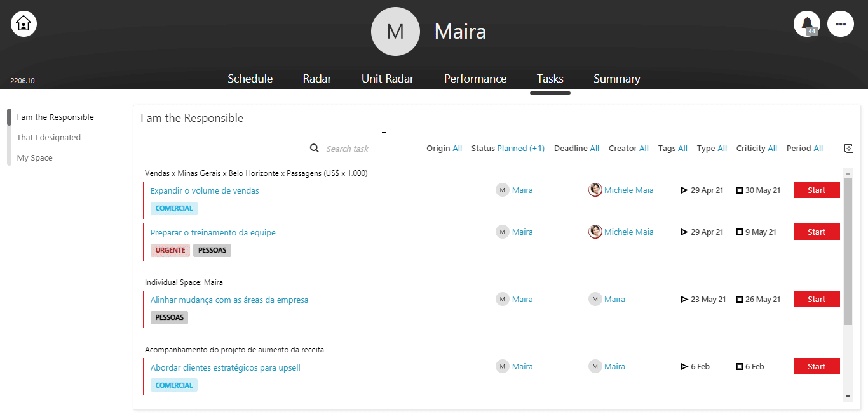
Task: Click the magnifier search icon
Action: tap(315, 148)
